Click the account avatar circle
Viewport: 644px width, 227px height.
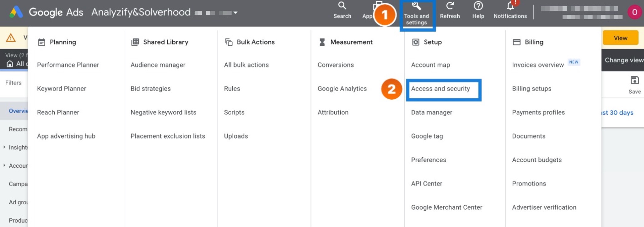tap(635, 12)
